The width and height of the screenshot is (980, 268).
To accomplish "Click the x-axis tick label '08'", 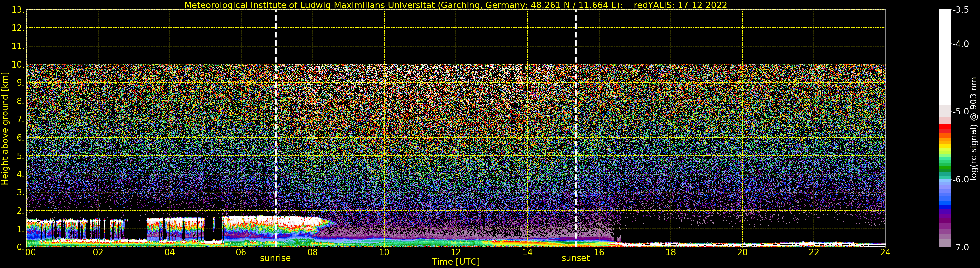I will 312,252.
